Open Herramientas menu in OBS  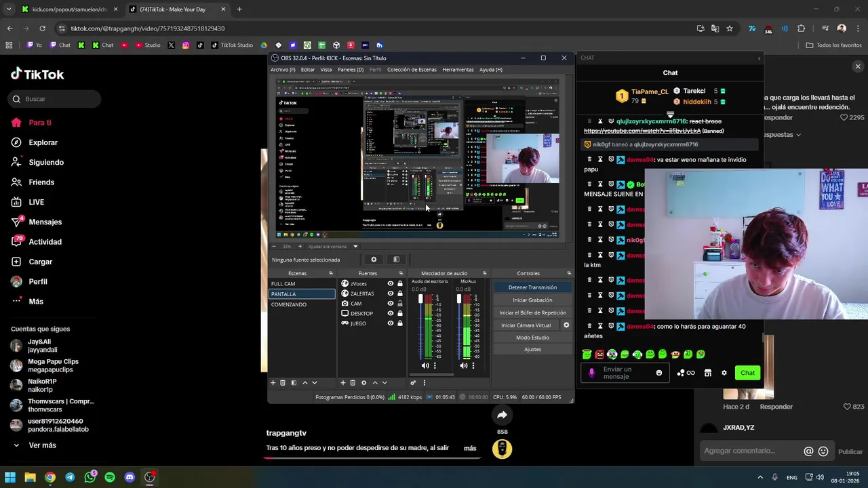[x=458, y=70]
